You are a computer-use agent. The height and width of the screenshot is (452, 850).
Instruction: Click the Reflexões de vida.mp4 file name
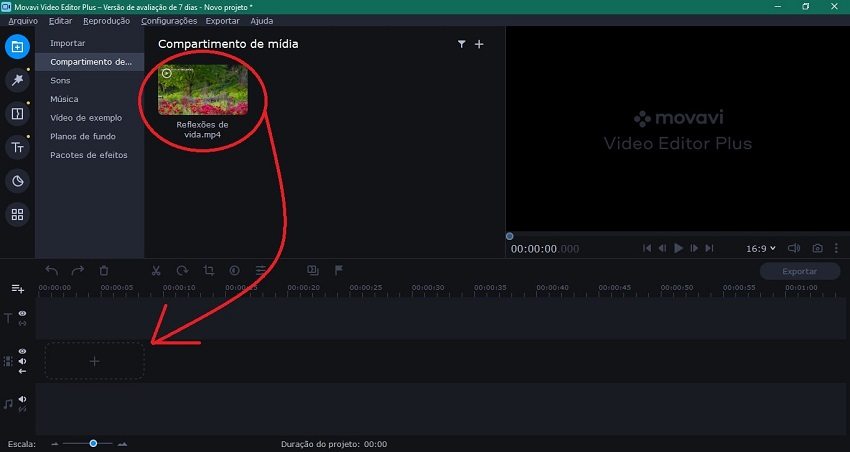pos(202,130)
